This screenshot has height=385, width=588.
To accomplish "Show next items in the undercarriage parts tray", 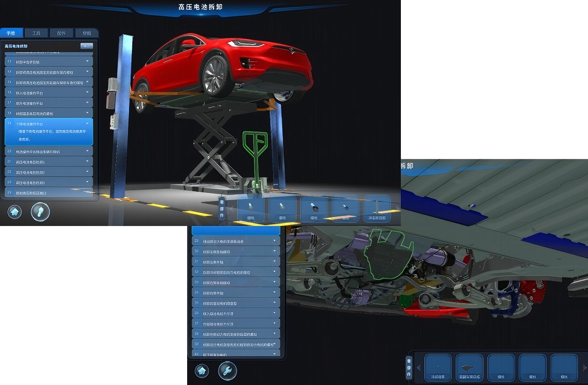I will click(584, 368).
